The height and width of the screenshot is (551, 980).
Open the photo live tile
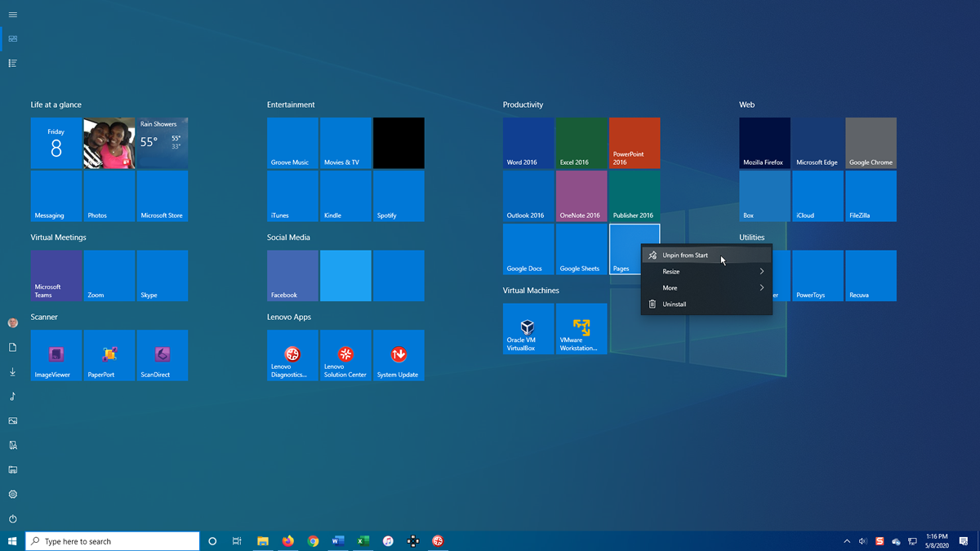click(x=109, y=143)
